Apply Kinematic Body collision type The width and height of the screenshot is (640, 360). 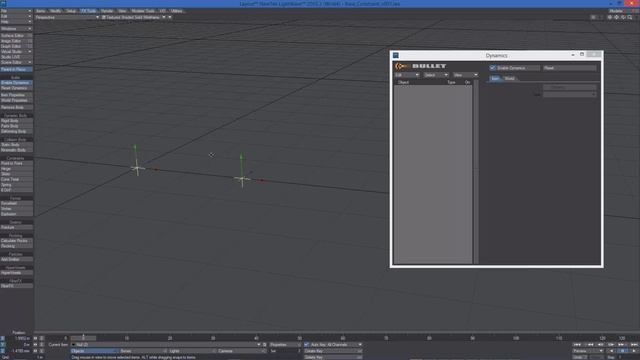(16, 150)
